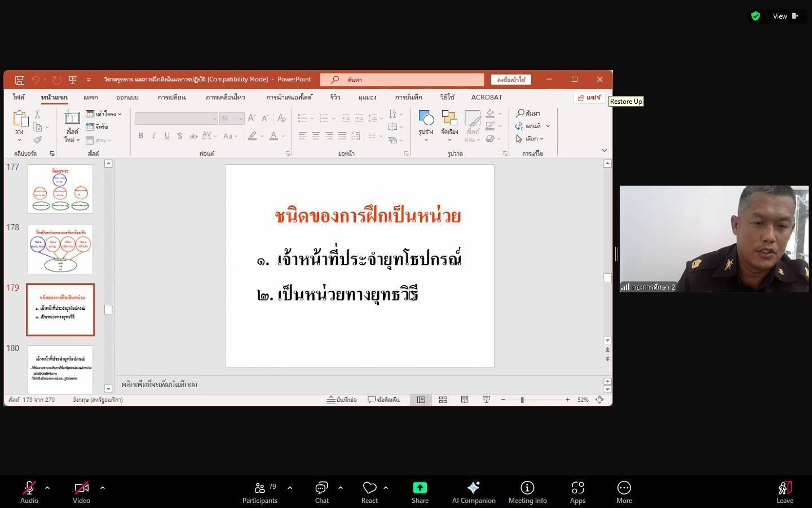Click the แชร์ share button in ribbon

tap(589, 97)
